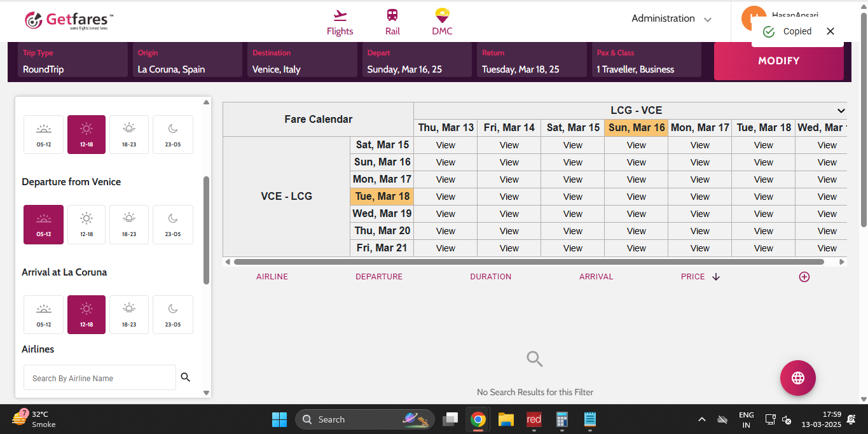Click the globe floating action button
The height and width of the screenshot is (434, 868).
point(797,378)
